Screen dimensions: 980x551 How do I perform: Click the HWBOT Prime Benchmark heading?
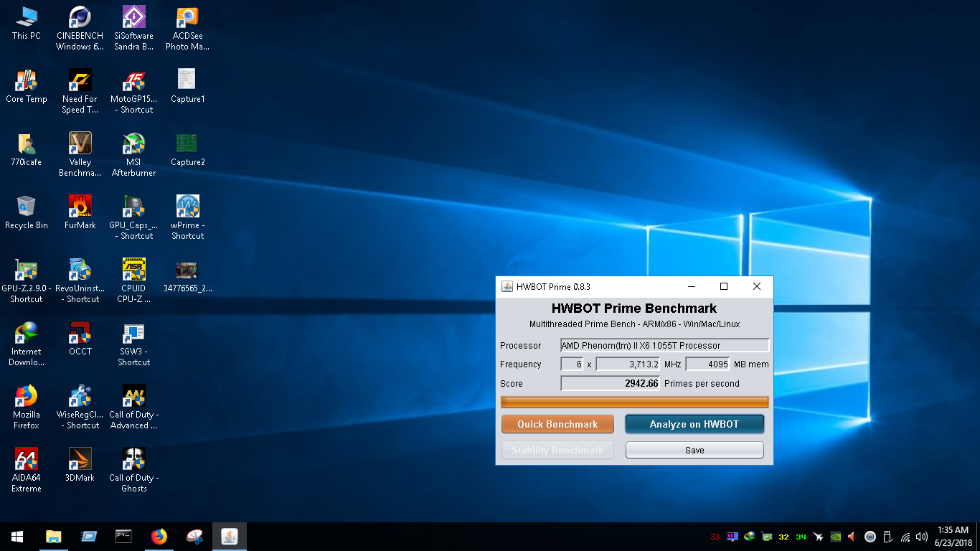(634, 309)
